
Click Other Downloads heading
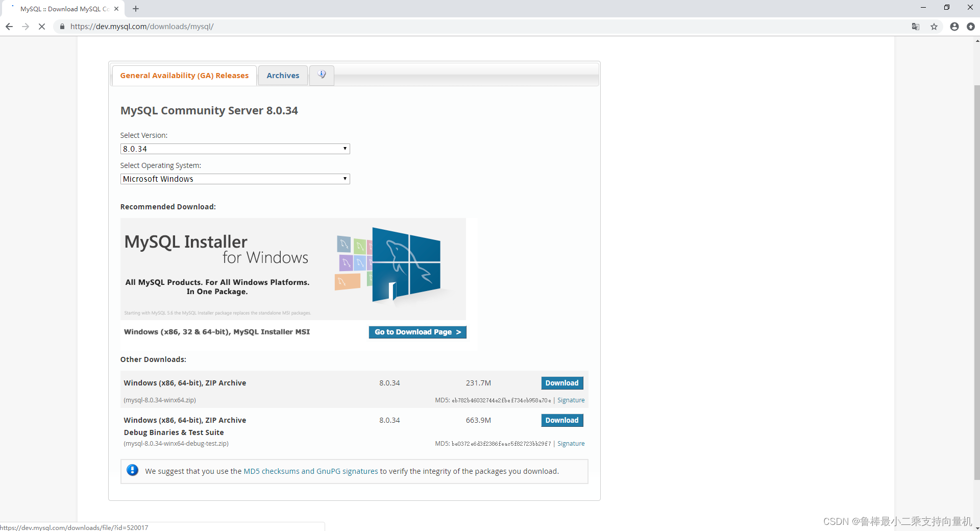(x=153, y=359)
